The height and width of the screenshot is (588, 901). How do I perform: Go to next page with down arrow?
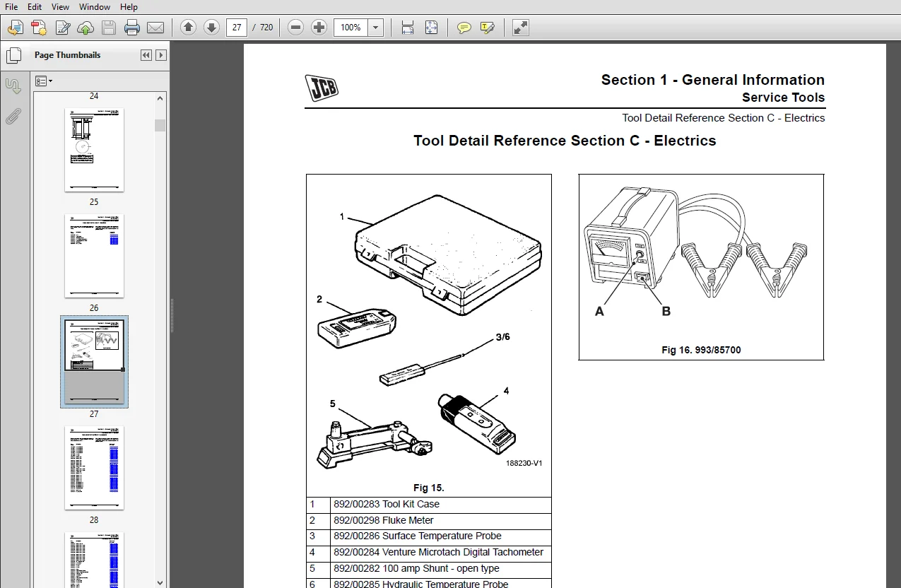tap(211, 28)
